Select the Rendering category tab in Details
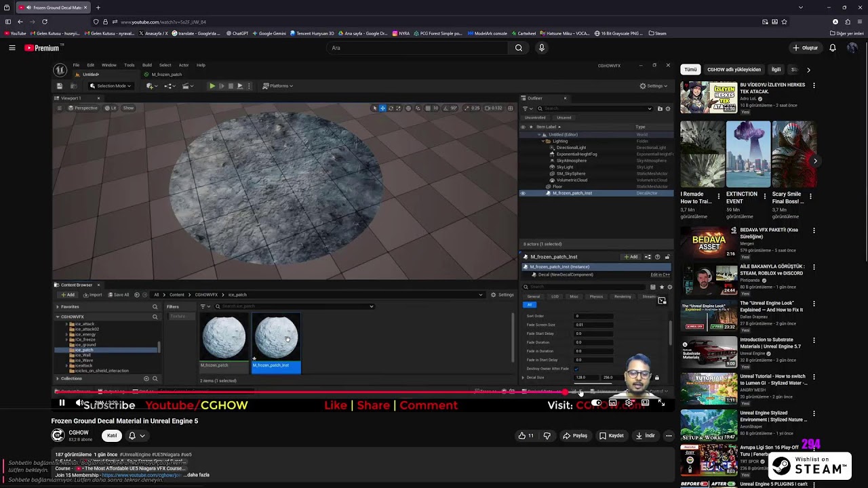Screen dimensions: 868x488 pos(623,297)
